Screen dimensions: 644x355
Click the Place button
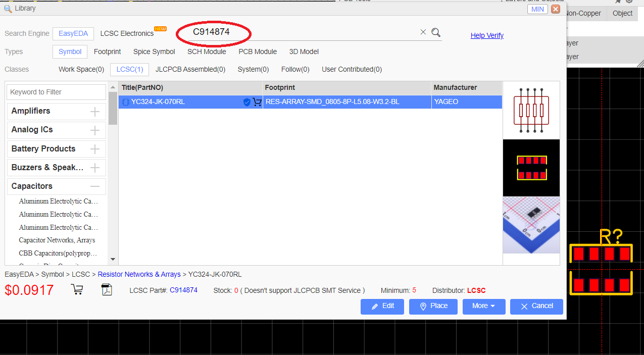(x=433, y=306)
